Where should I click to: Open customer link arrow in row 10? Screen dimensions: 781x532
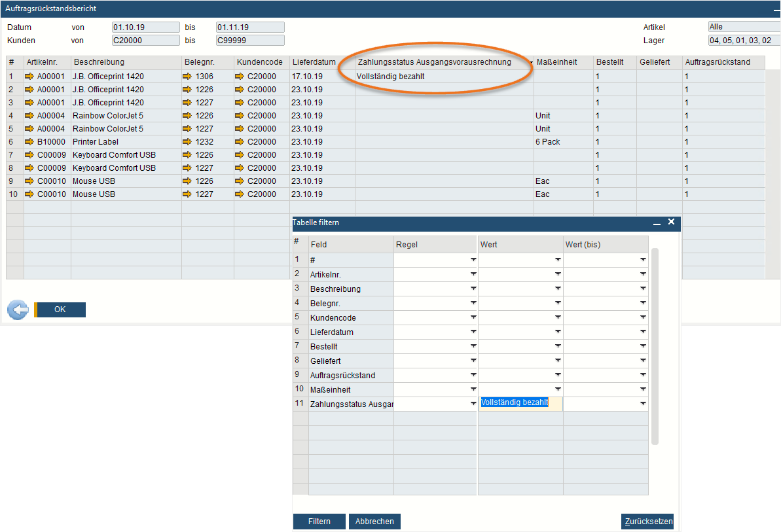pyautogui.click(x=240, y=194)
